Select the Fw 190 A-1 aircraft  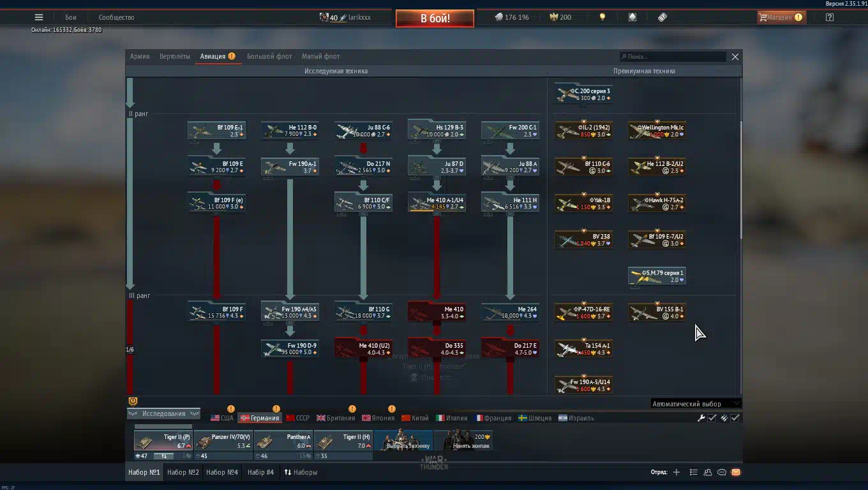click(290, 167)
